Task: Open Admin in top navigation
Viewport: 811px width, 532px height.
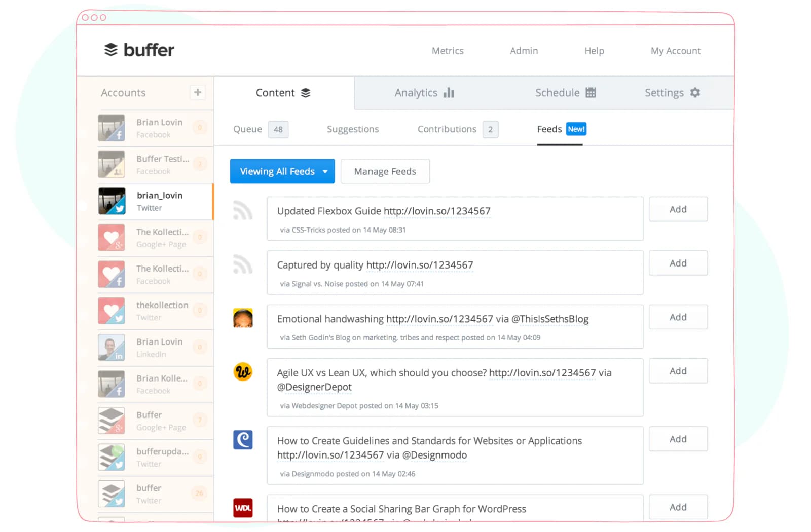Action: (524, 51)
